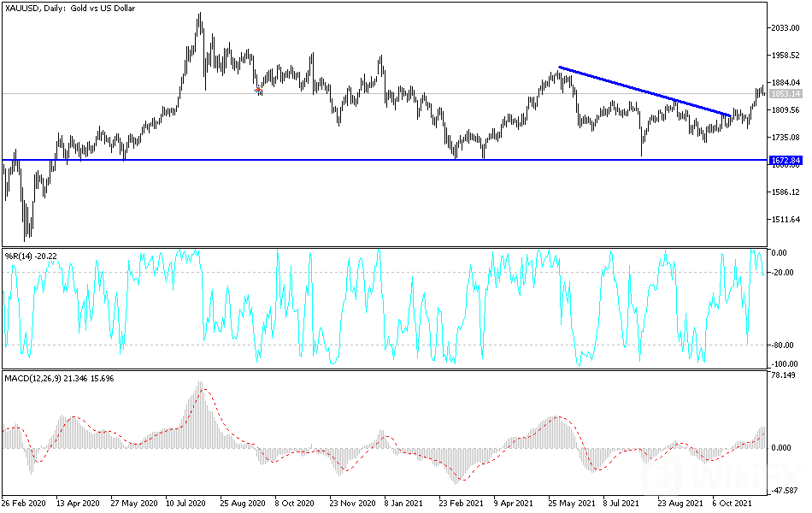Select the blue horizontal support line
The width and height of the screenshot is (812, 513).
[x=385, y=160]
